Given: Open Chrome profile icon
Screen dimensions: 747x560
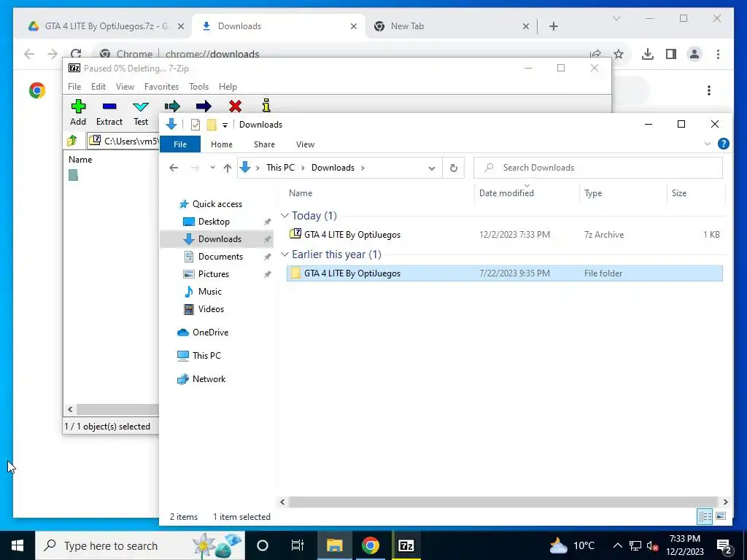Looking at the screenshot, I should click(694, 54).
